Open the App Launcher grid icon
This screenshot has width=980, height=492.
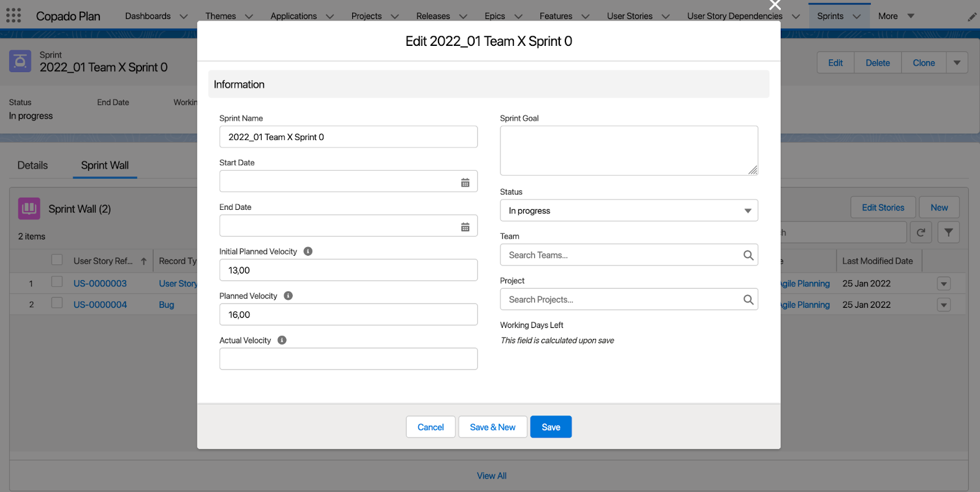(13, 15)
